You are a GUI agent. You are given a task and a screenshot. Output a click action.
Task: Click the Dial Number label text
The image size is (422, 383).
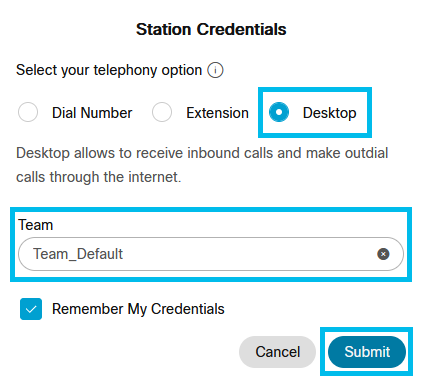[92, 113]
